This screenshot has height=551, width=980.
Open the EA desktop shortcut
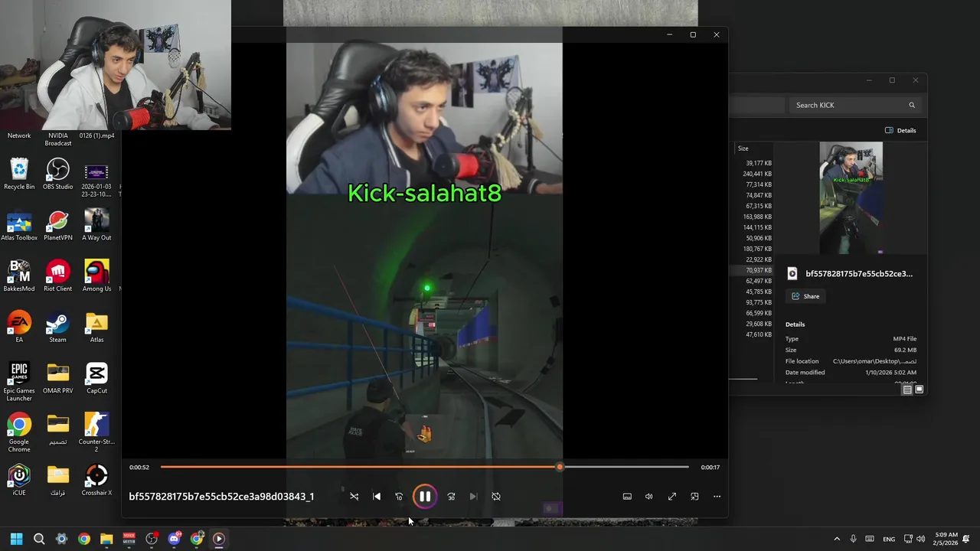point(19,327)
